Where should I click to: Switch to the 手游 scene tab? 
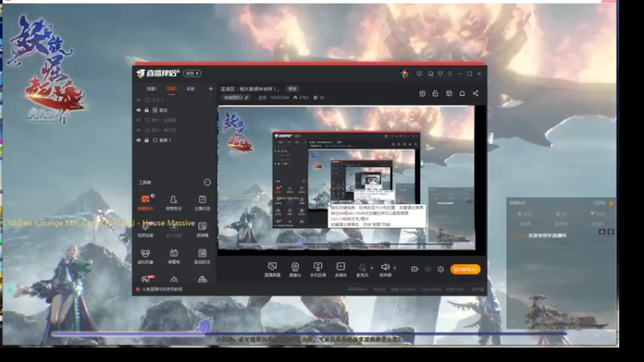click(191, 88)
